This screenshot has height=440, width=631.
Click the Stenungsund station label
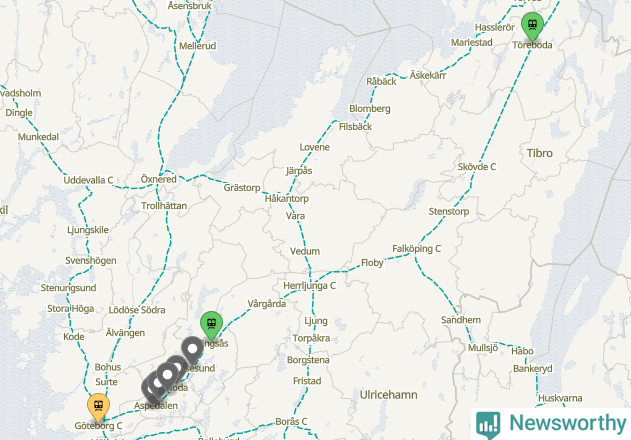(x=68, y=288)
